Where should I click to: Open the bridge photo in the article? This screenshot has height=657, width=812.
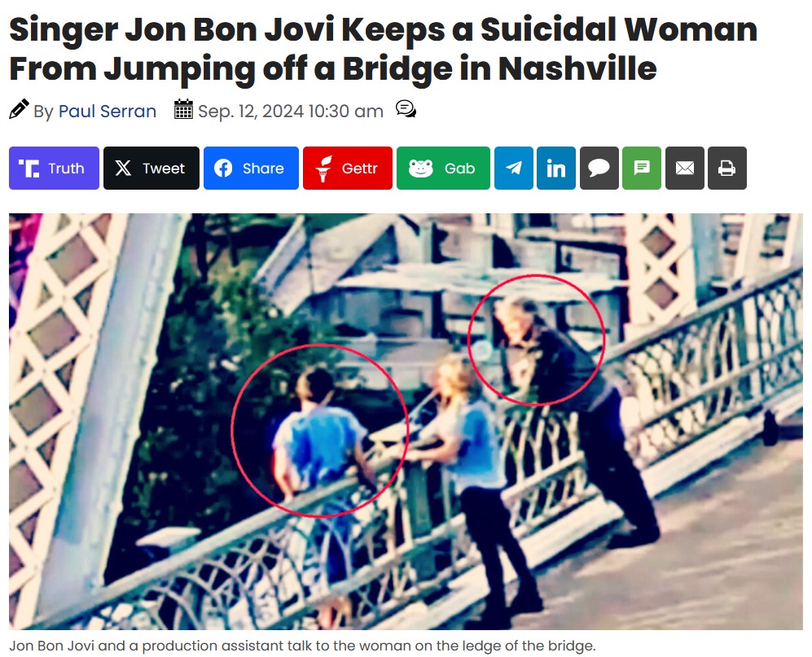[406, 422]
